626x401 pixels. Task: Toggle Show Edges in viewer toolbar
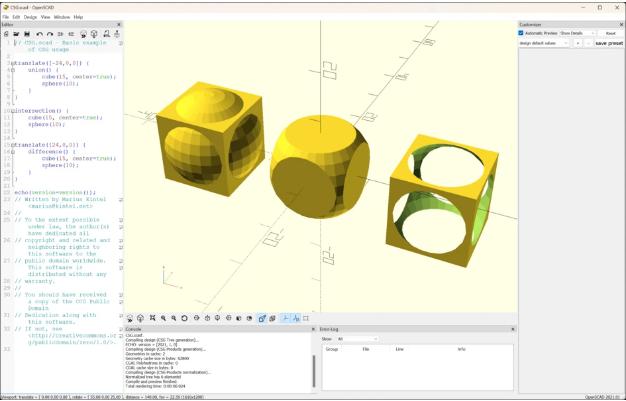point(306,318)
